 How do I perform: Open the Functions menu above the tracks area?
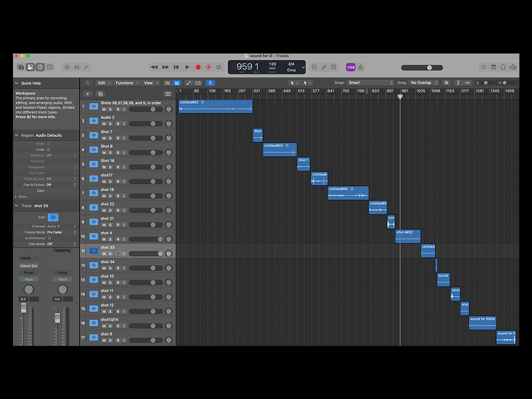125,83
